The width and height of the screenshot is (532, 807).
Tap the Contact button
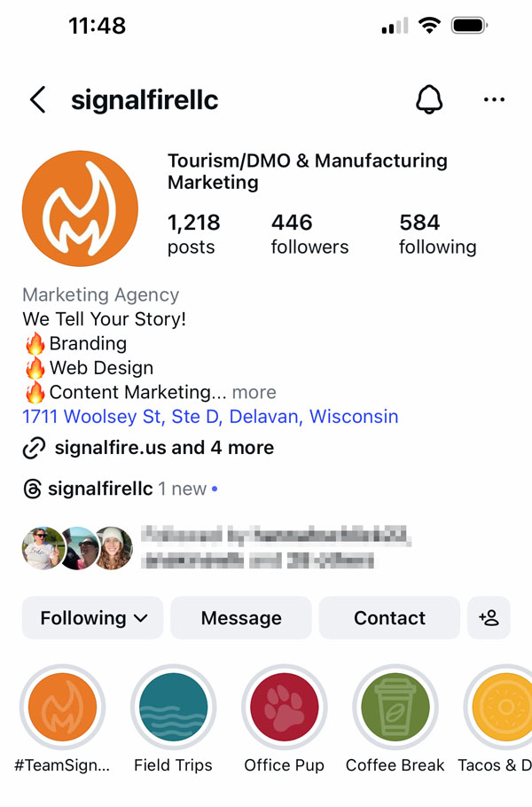[x=389, y=618]
